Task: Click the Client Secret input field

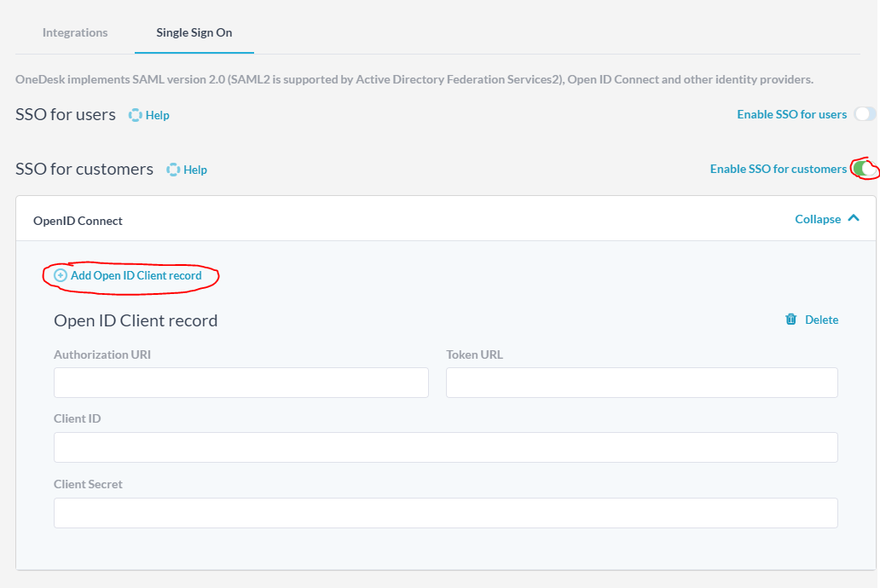Action: (445, 513)
